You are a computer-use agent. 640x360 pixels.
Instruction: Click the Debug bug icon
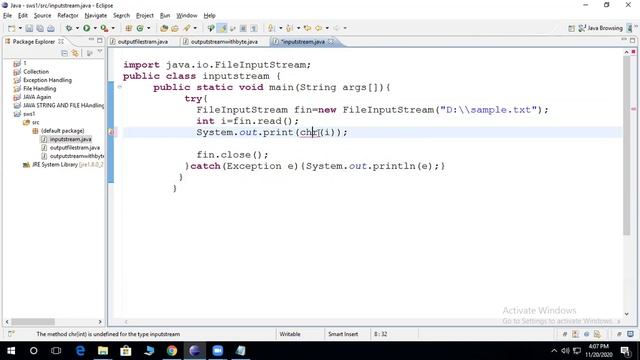point(69,28)
